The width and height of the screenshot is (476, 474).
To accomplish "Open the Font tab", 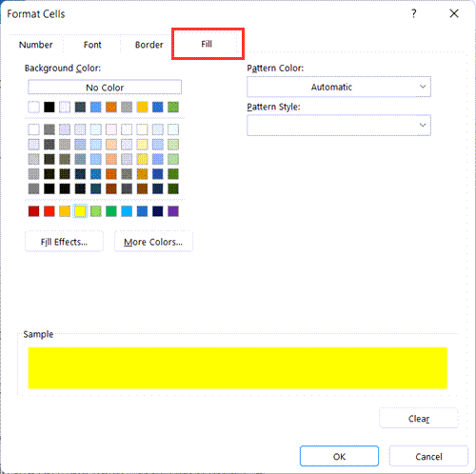I will tap(92, 45).
